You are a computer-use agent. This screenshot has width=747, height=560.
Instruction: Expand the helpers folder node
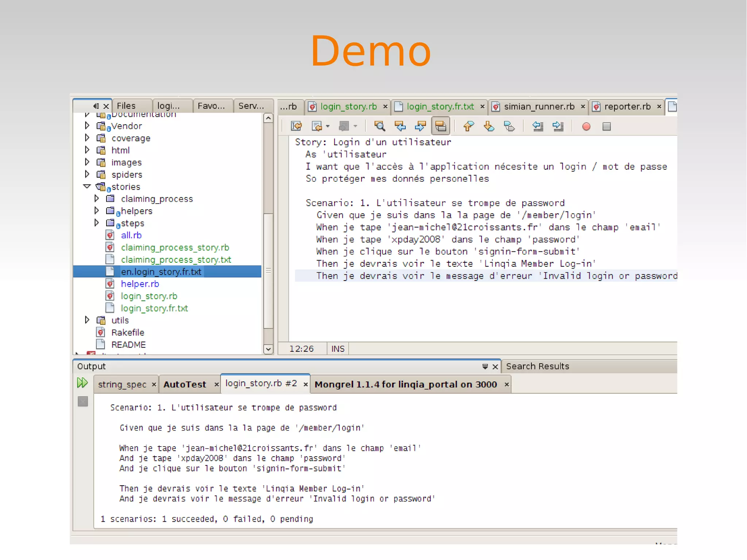tap(96, 210)
